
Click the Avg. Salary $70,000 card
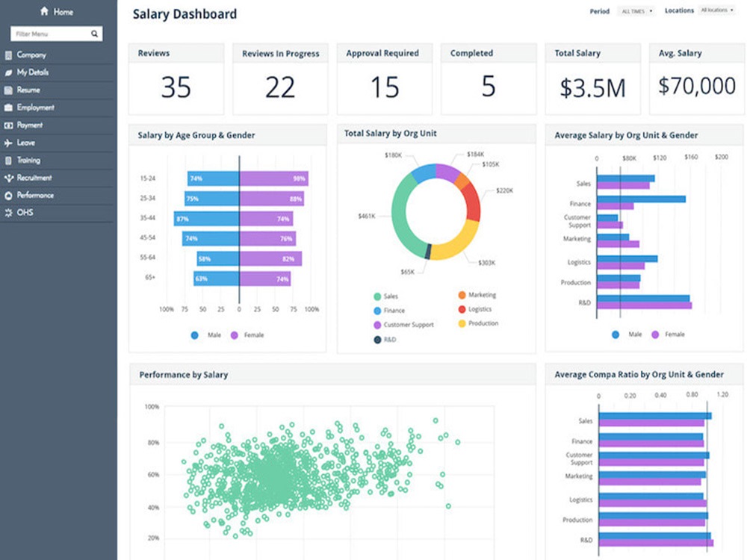click(696, 79)
